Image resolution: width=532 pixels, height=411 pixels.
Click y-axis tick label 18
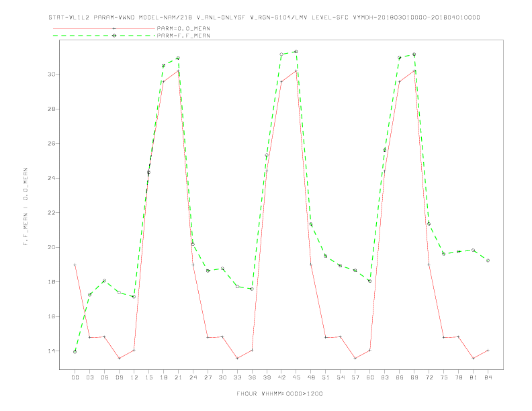point(52,282)
